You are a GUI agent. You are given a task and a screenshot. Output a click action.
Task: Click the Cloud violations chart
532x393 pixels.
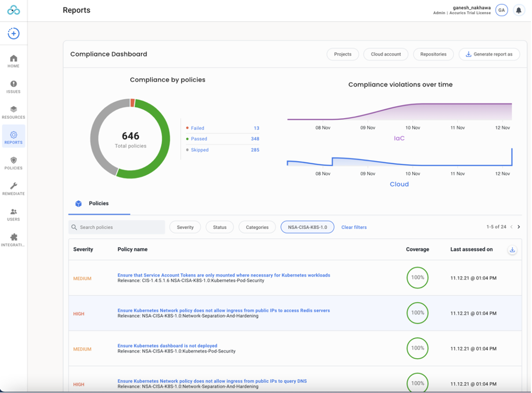point(399,158)
